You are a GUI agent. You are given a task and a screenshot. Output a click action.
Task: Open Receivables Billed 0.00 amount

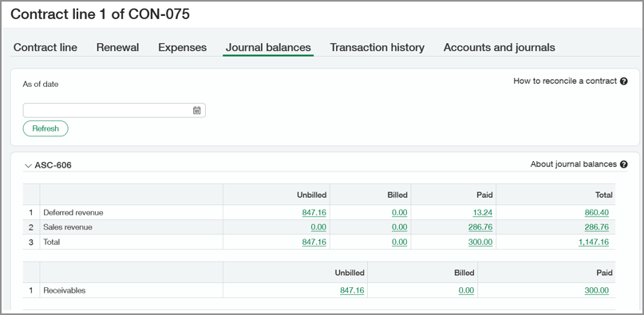[466, 290]
